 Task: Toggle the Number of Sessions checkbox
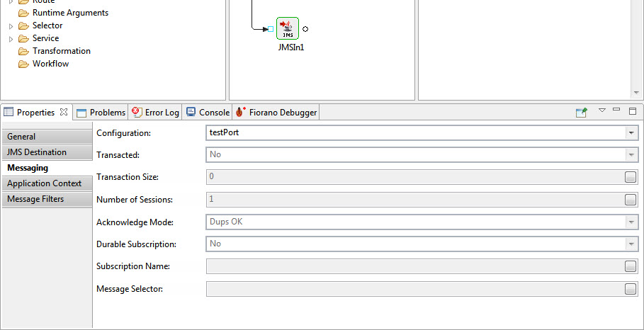pos(630,200)
